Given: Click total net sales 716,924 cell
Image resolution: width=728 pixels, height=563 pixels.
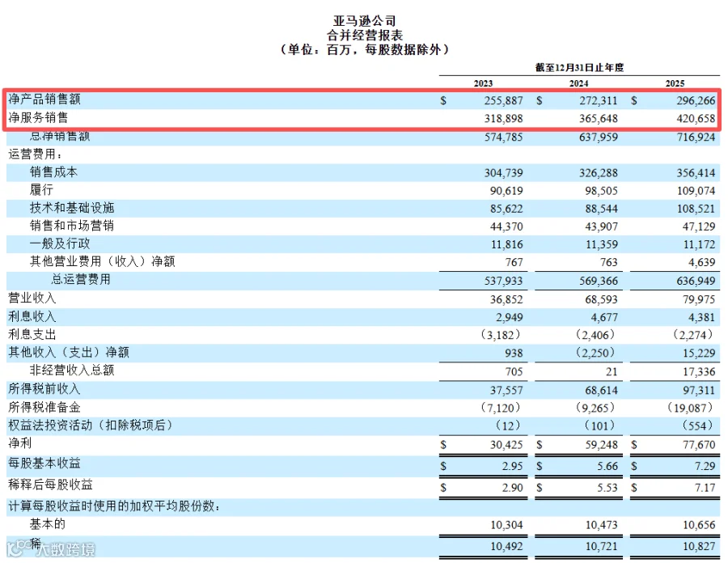Looking at the screenshot, I should pos(696,138).
